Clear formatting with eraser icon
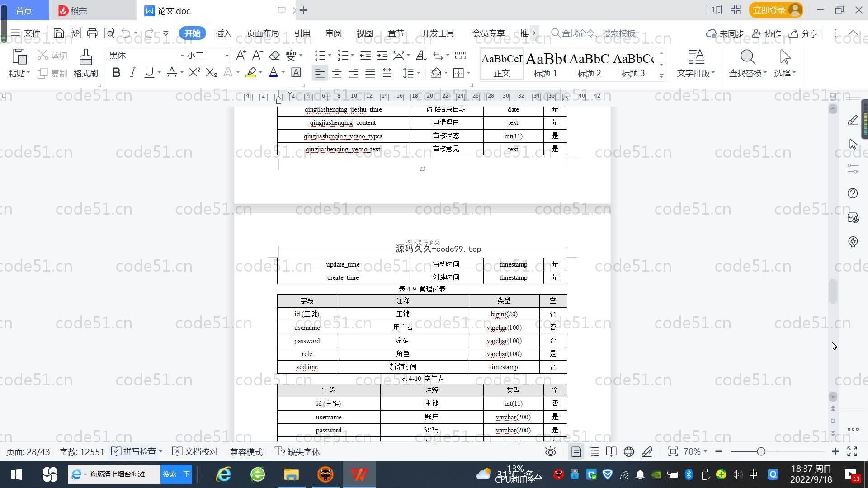 click(x=274, y=55)
